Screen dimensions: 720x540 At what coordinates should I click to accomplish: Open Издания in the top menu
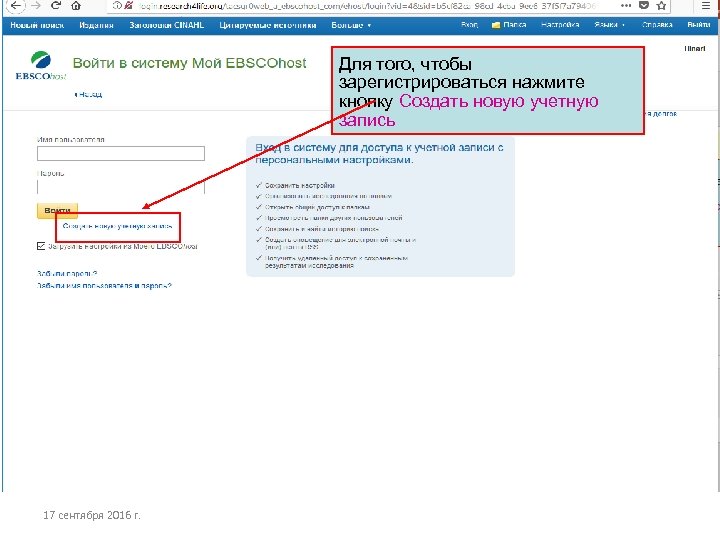96,25
